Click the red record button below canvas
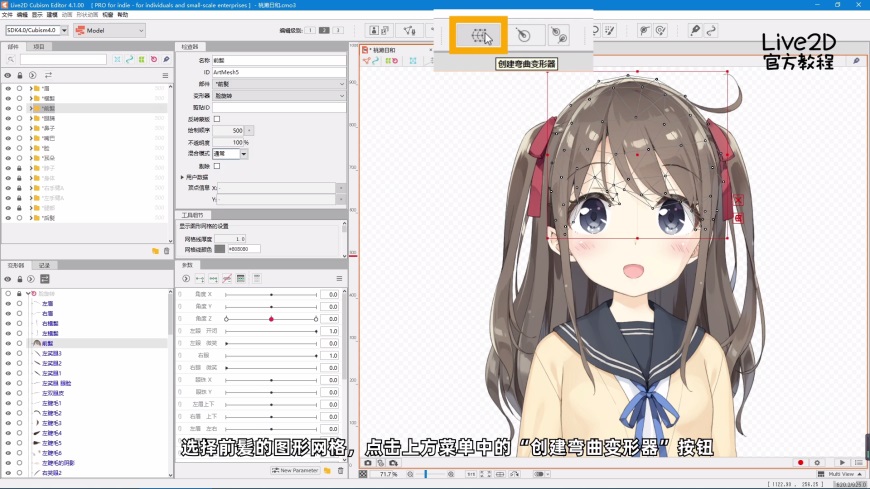 800,462
